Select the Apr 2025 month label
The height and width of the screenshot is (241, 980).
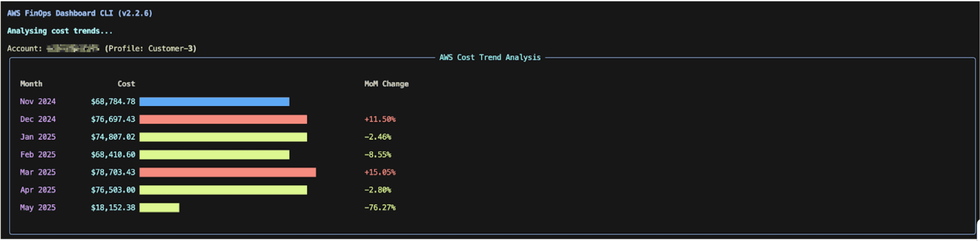point(38,190)
